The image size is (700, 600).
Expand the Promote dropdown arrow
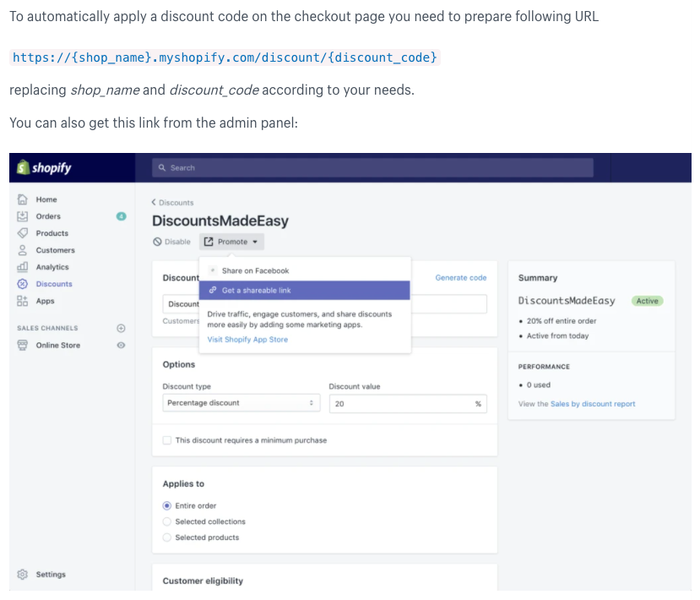click(255, 242)
